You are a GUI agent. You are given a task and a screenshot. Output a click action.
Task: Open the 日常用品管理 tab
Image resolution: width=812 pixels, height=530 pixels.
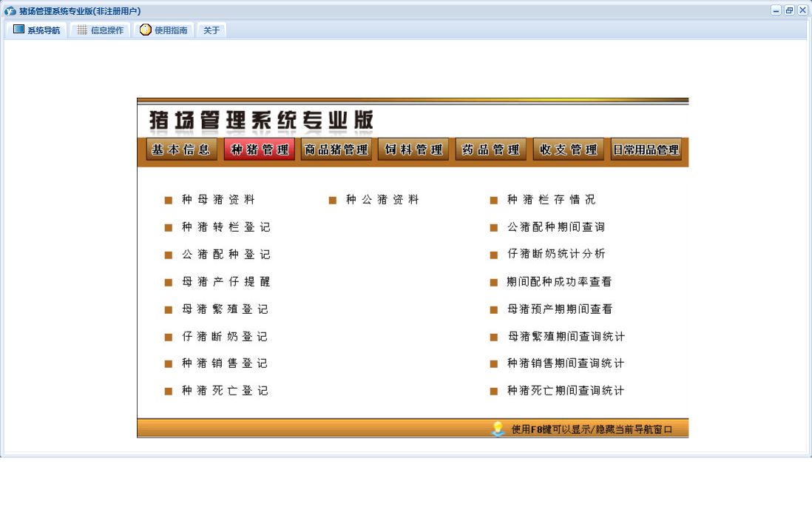pos(646,150)
